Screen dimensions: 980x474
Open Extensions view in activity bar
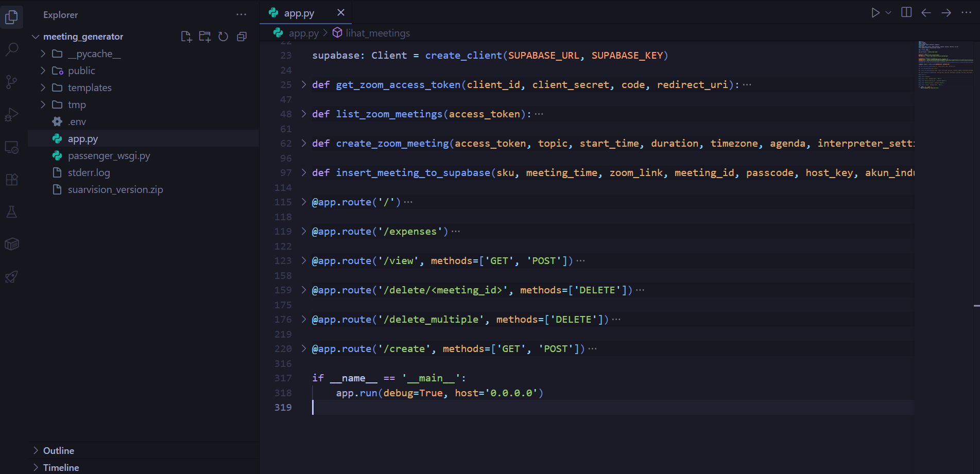(x=11, y=180)
